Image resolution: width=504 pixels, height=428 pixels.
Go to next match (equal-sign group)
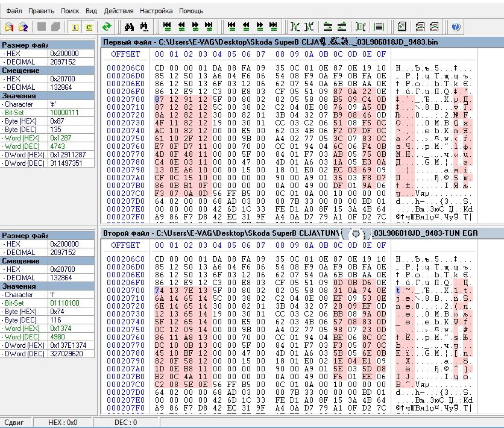point(260,27)
